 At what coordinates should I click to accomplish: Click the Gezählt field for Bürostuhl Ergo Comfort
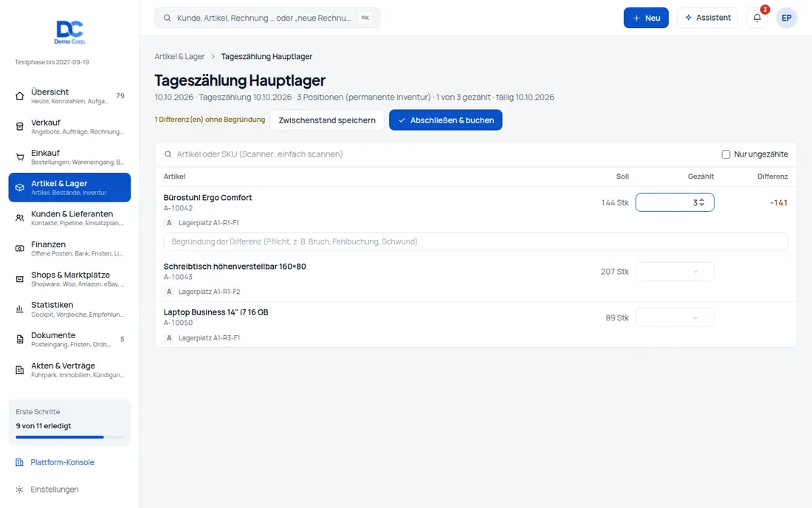point(675,202)
